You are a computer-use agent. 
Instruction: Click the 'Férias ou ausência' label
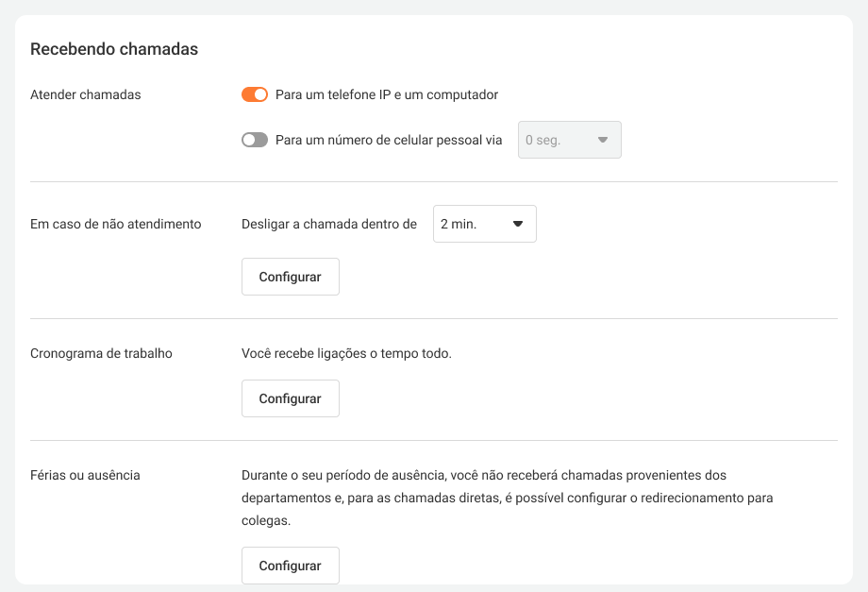86,475
